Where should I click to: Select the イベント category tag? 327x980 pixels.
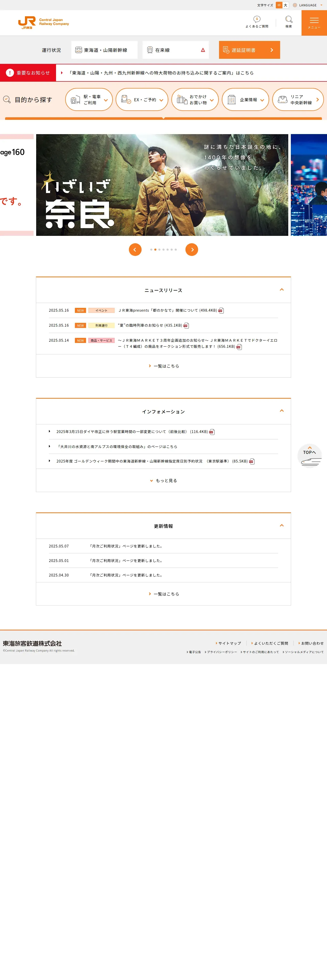click(x=101, y=310)
